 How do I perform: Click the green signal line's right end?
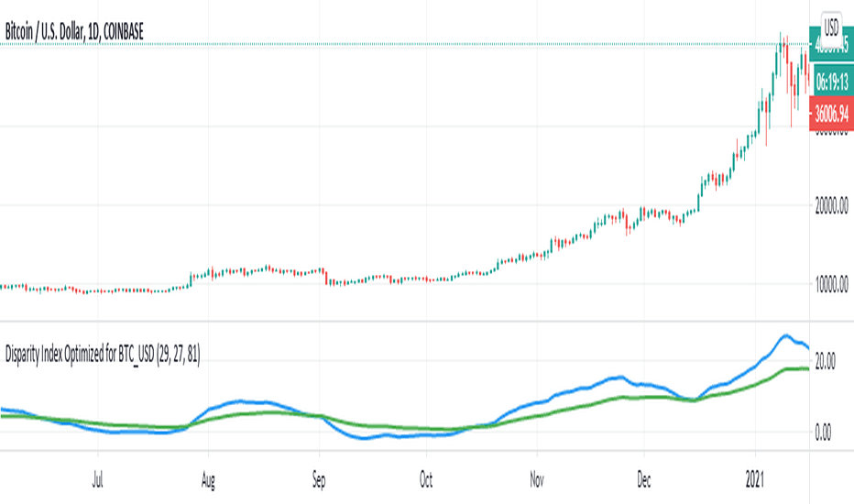[x=807, y=369]
